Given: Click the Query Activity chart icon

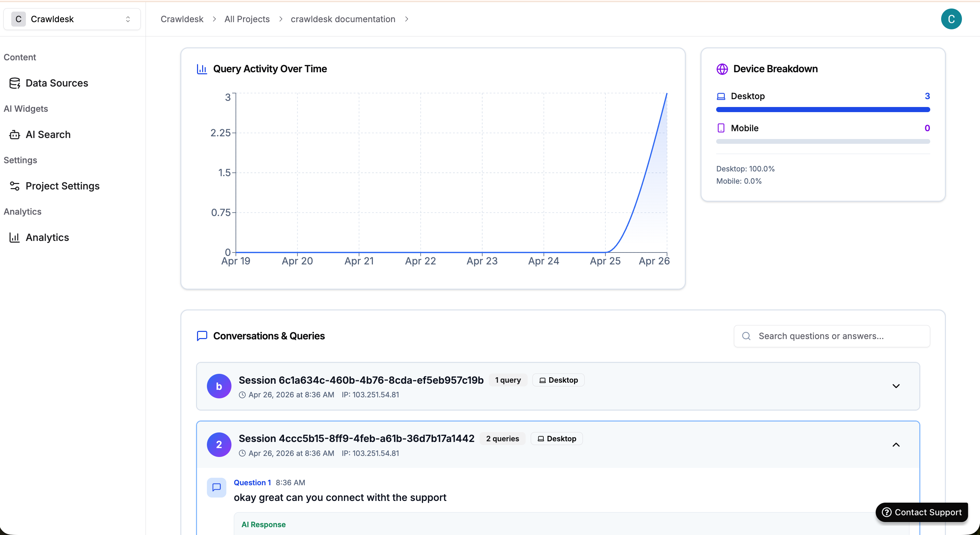Looking at the screenshot, I should click(x=202, y=69).
